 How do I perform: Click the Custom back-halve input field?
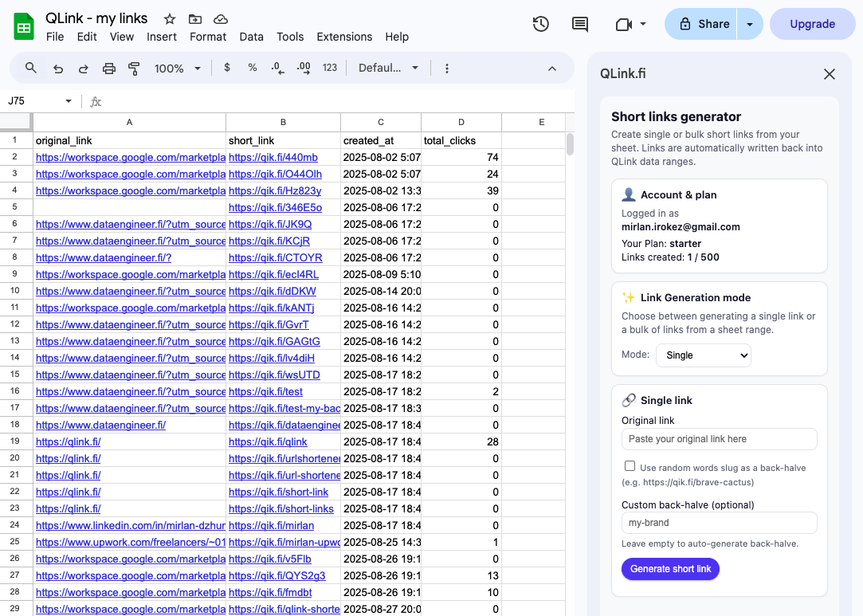pos(719,523)
